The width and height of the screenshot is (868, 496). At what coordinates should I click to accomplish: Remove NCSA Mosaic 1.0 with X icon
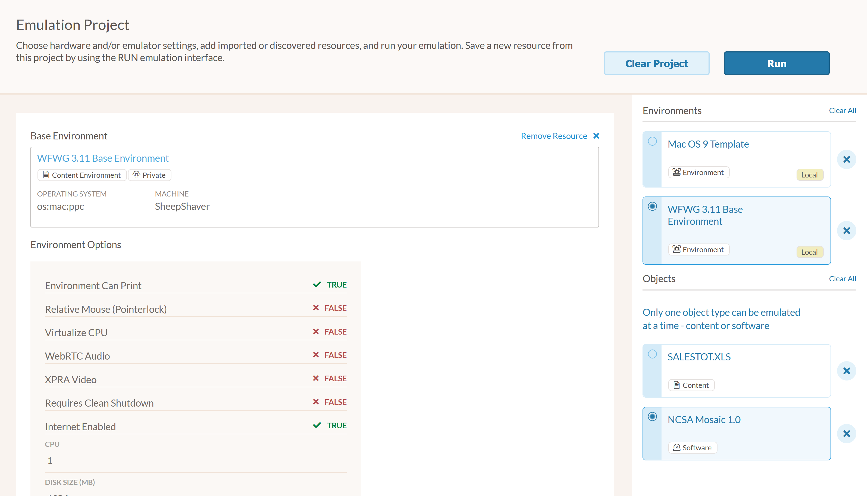(x=846, y=433)
